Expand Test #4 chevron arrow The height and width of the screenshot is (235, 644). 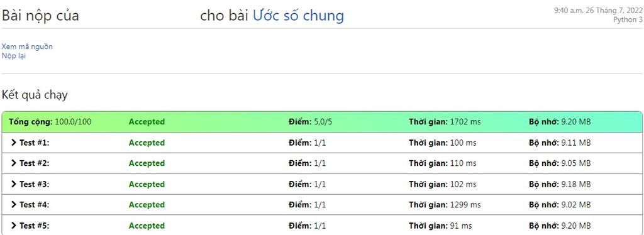click(x=14, y=205)
